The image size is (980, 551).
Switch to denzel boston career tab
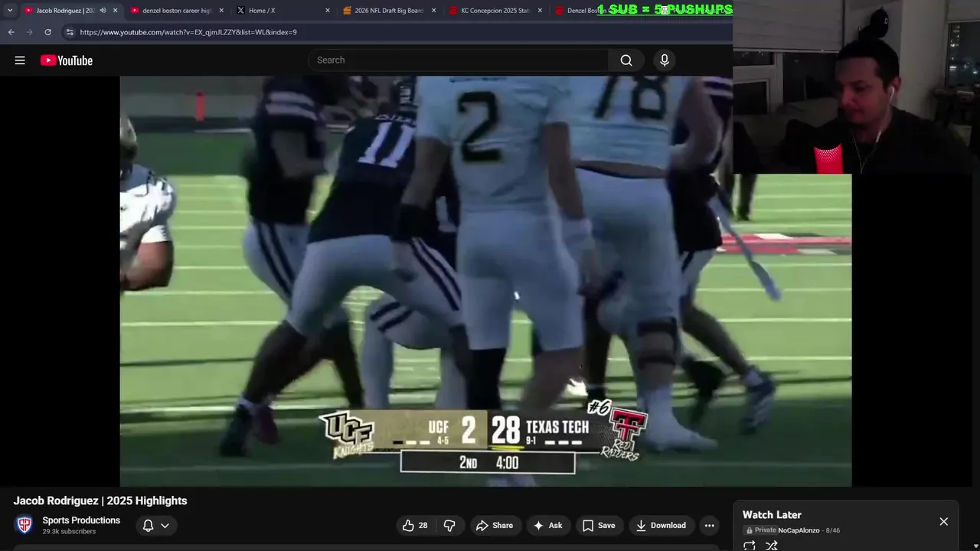(176, 11)
